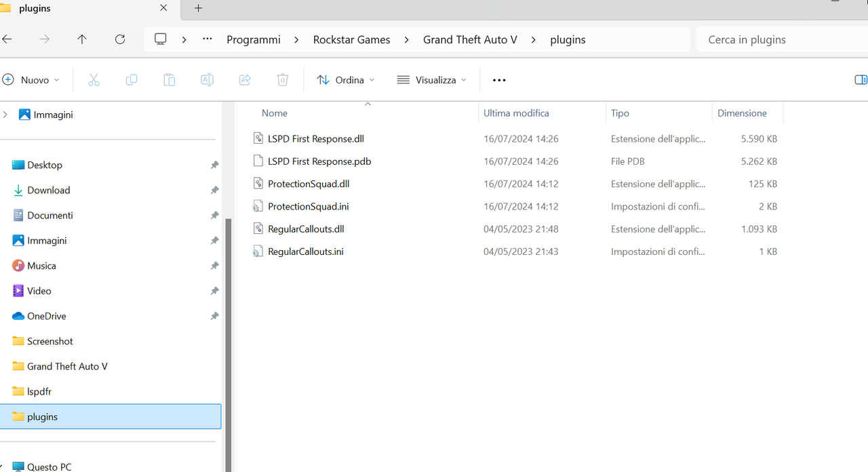Select RegularCallouts.ini file icon

(258, 251)
